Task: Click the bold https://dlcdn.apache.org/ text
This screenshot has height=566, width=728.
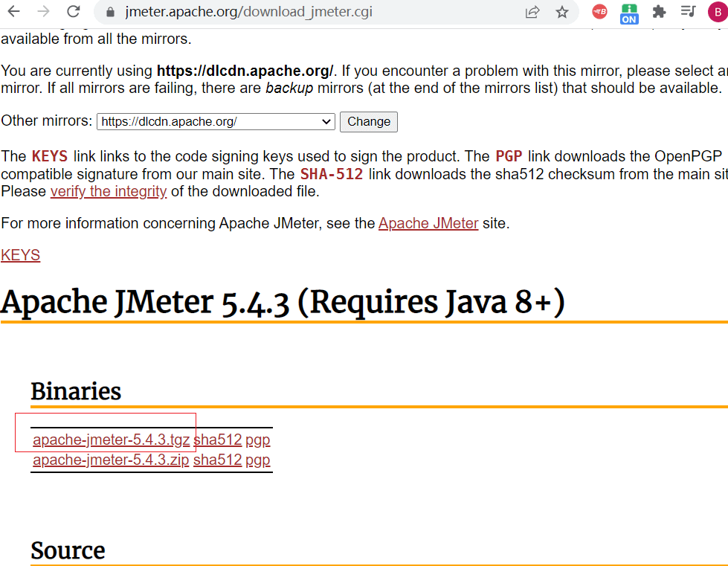Action: coord(245,71)
